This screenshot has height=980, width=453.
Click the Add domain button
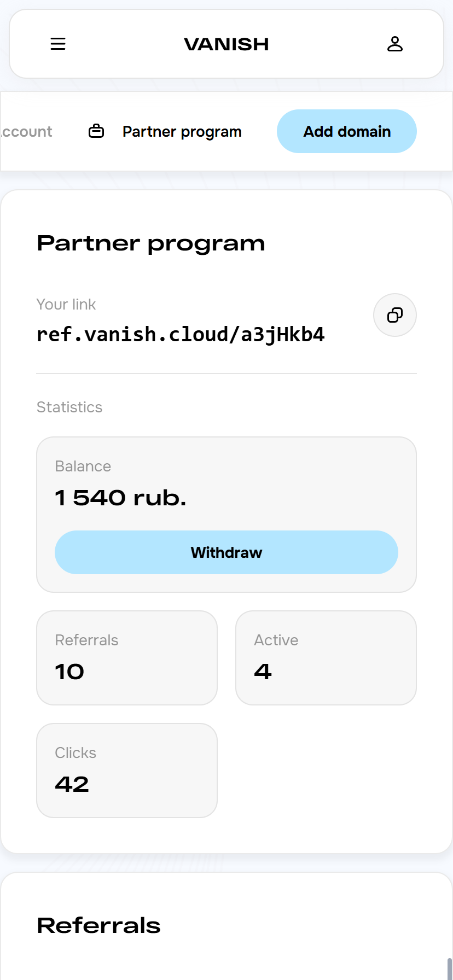click(346, 131)
